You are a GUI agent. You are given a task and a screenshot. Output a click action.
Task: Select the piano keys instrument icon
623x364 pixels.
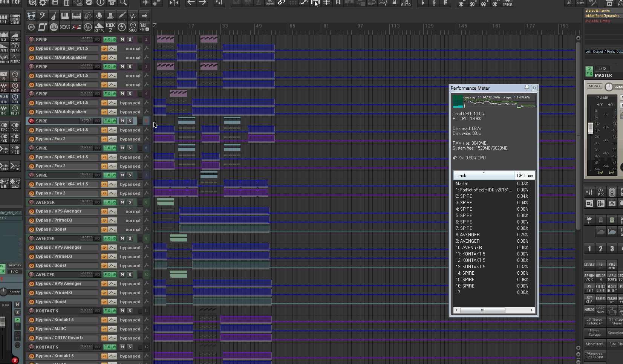(65, 16)
